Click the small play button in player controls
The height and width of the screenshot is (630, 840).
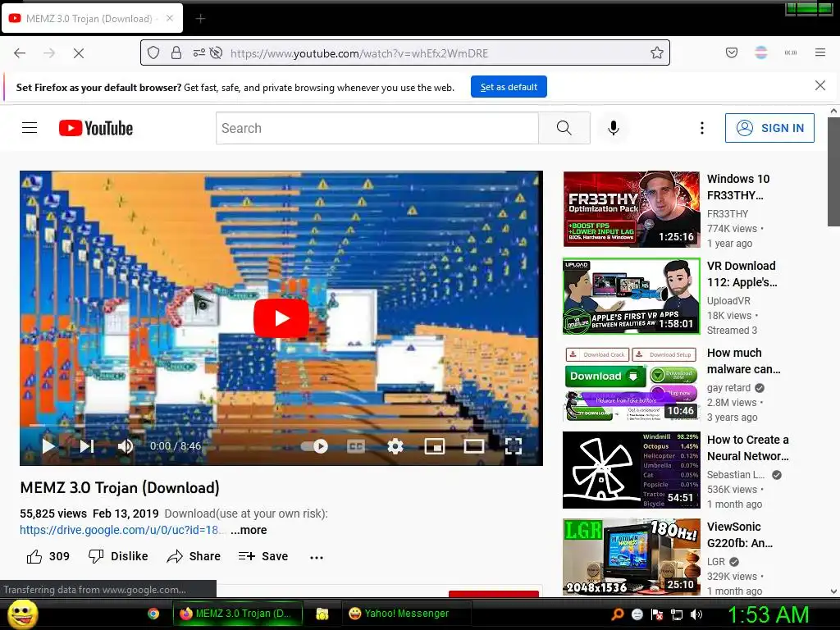click(48, 445)
